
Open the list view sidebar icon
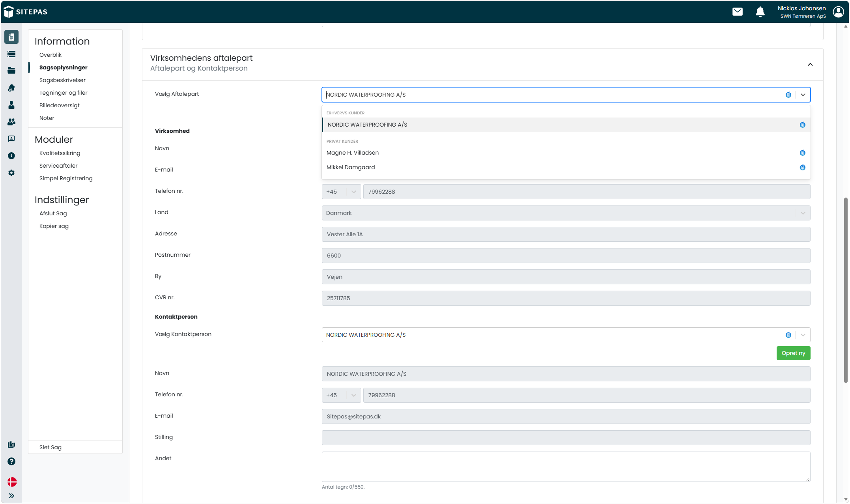11,54
